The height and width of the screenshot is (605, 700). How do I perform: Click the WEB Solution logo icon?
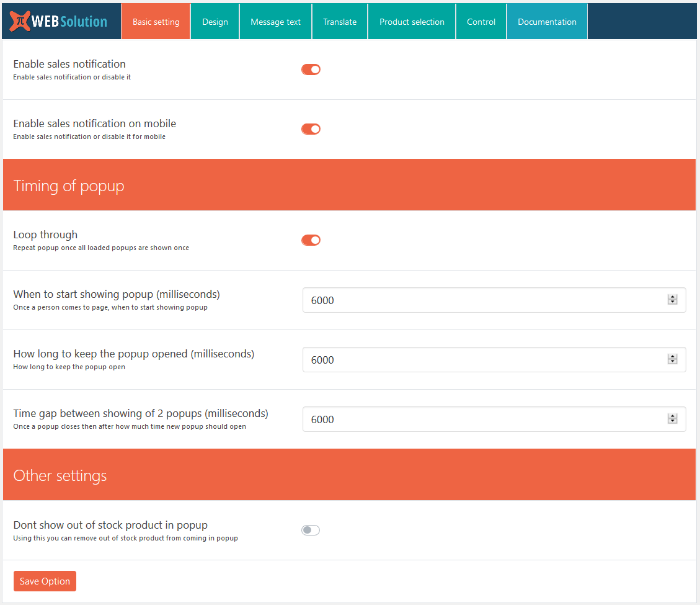pos(20,20)
